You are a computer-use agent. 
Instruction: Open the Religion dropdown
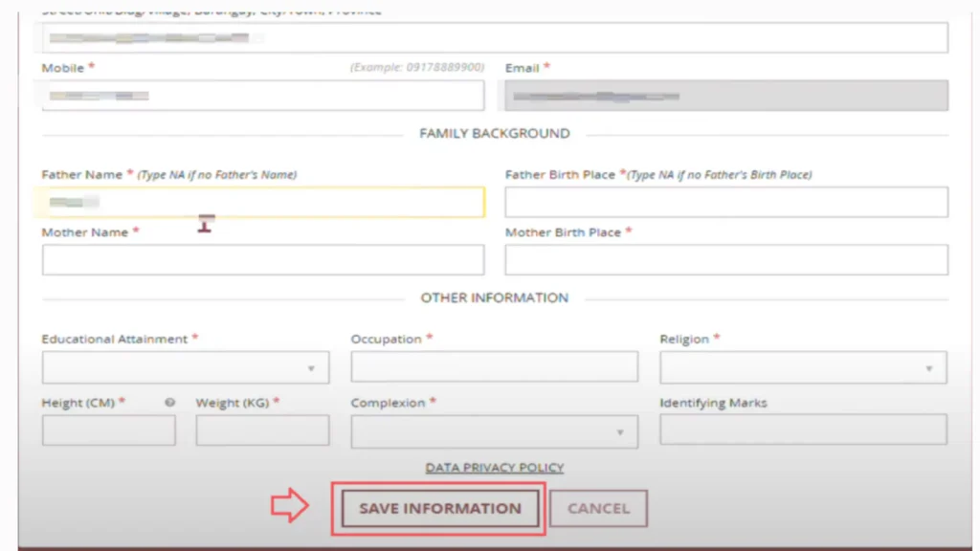802,367
